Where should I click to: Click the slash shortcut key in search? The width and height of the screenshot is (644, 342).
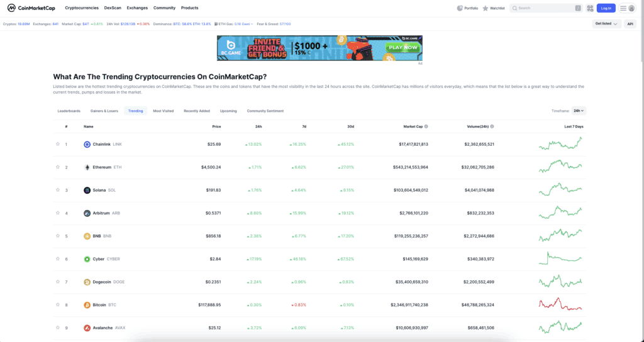point(578,8)
